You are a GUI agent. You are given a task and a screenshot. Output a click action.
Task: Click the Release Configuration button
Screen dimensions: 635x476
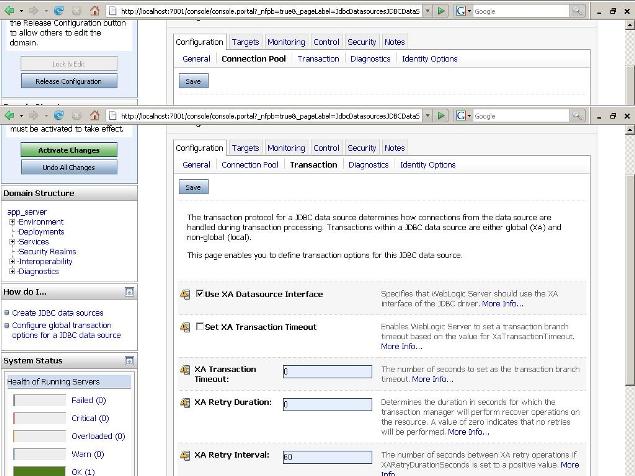tap(69, 81)
